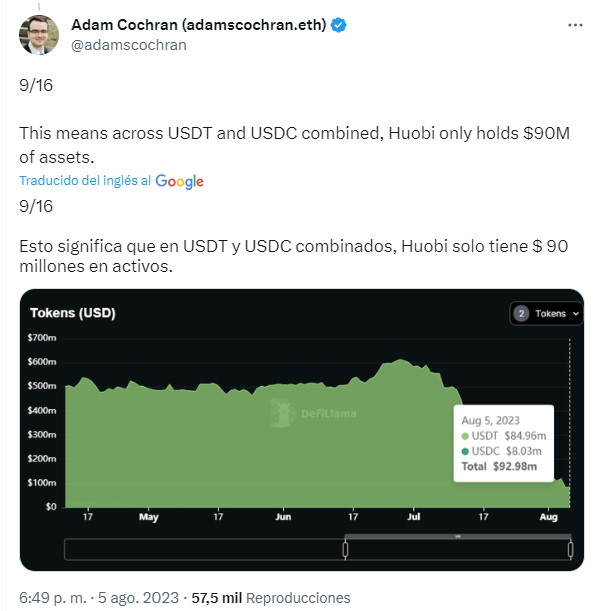Open the @adamscochran handle link

coord(129,45)
